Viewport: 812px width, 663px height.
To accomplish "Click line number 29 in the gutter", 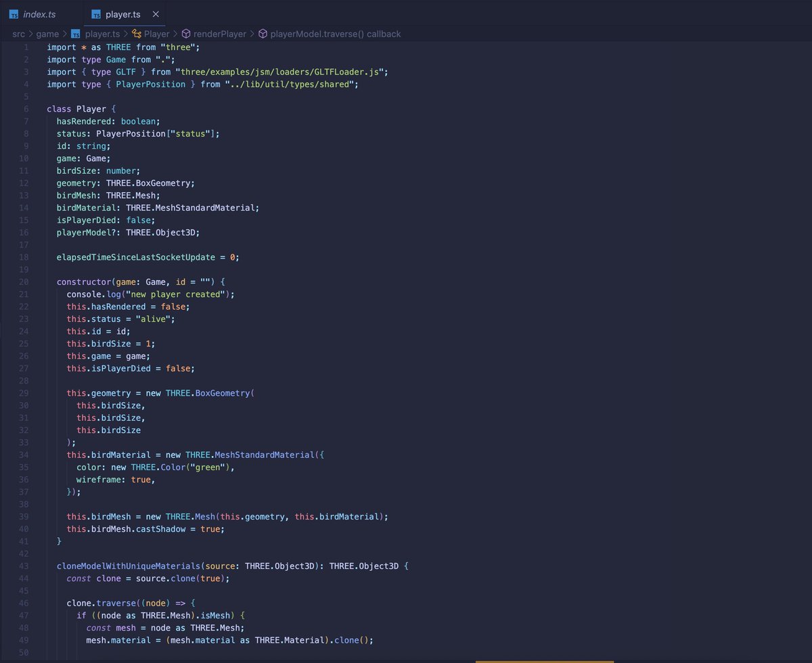I will [24, 393].
